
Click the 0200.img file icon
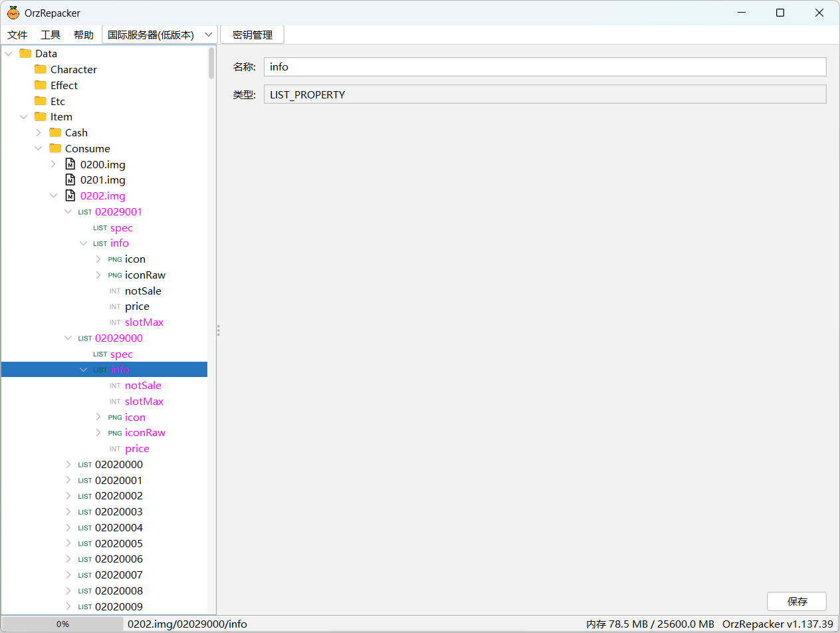coord(70,164)
